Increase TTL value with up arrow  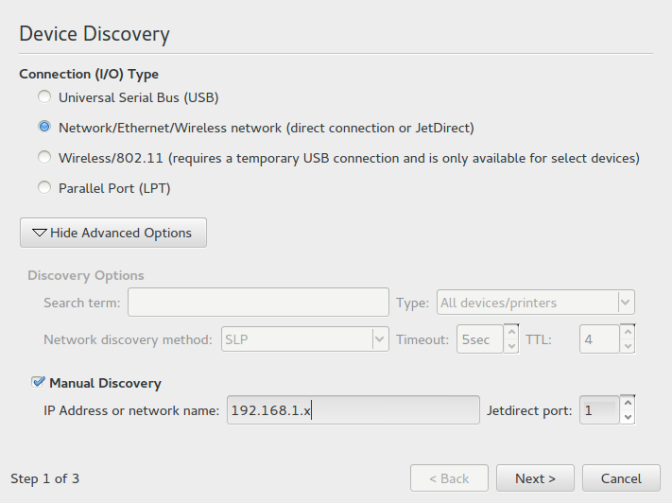pos(627,332)
